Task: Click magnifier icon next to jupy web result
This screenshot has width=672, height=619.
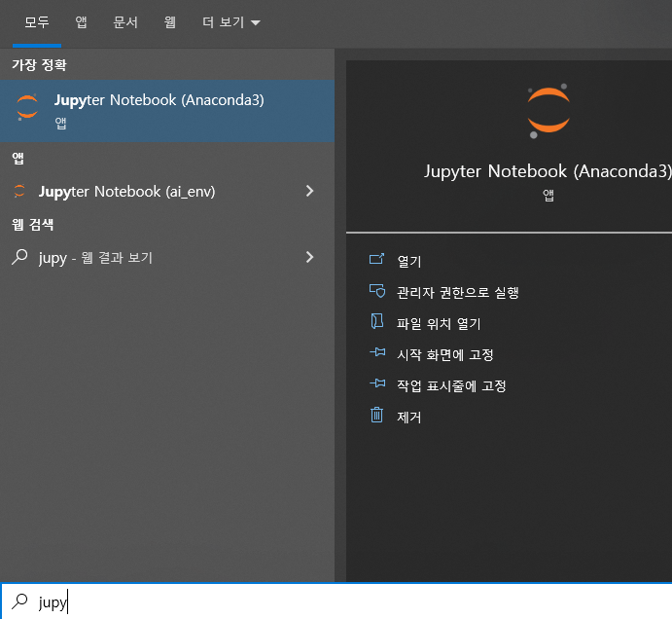Action: tap(19, 257)
